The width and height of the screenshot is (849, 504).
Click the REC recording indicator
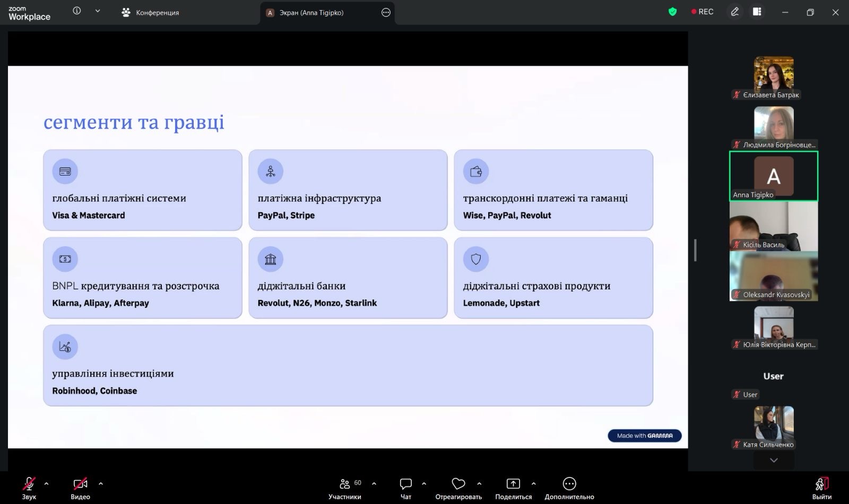coord(702,12)
